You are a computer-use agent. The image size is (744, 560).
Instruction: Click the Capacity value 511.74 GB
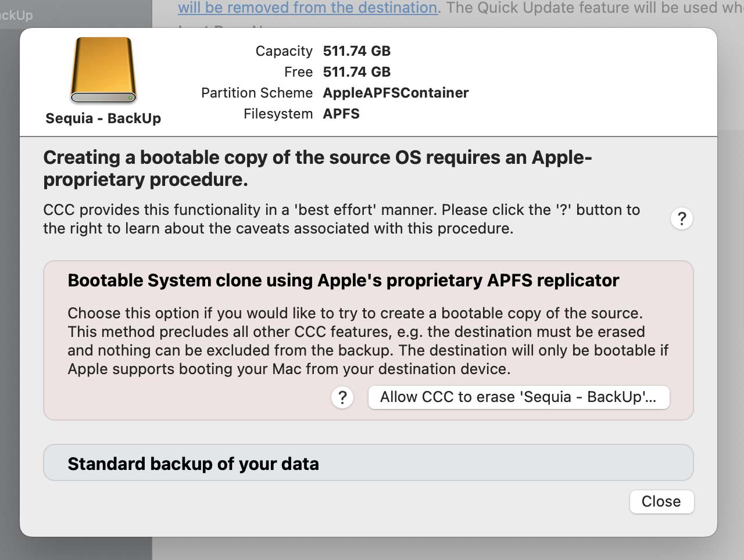tap(357, 51)
